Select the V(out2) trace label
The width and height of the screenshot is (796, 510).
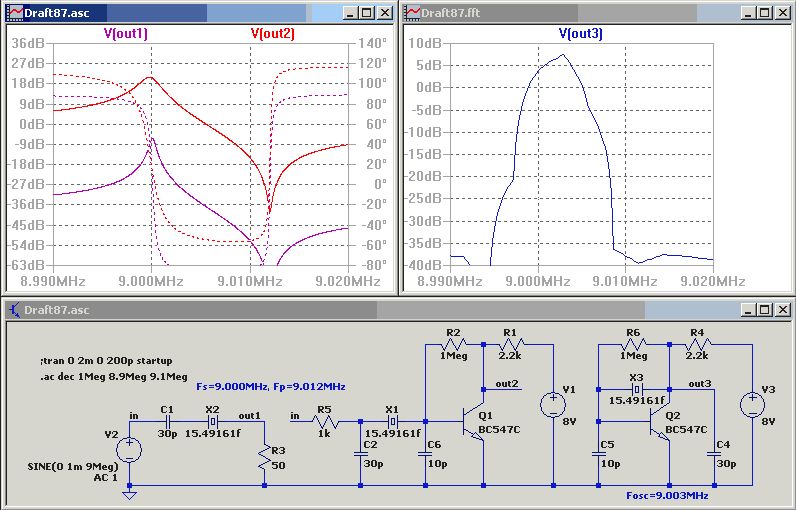point(273,34)
